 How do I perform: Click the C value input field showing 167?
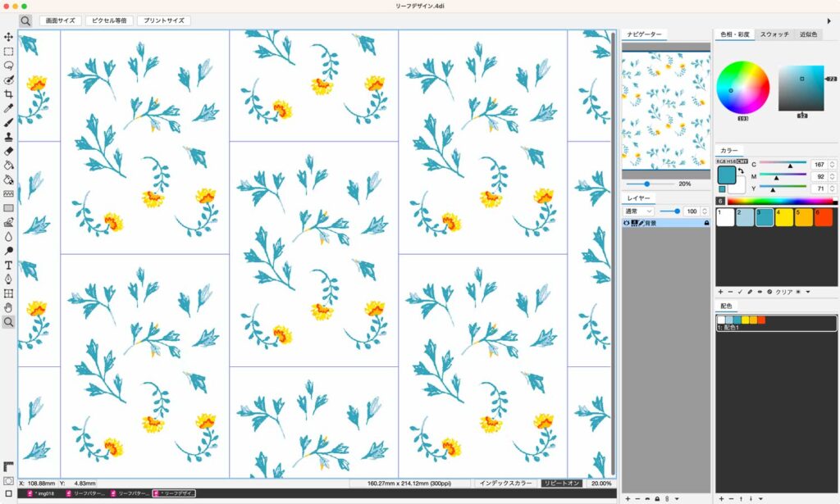[x=819, y=165]
